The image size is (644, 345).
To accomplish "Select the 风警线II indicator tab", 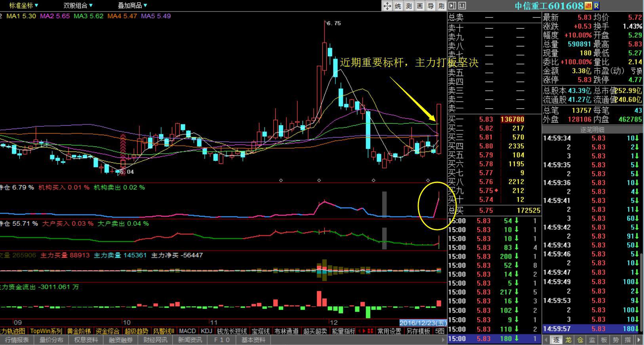I will [164, 331].
